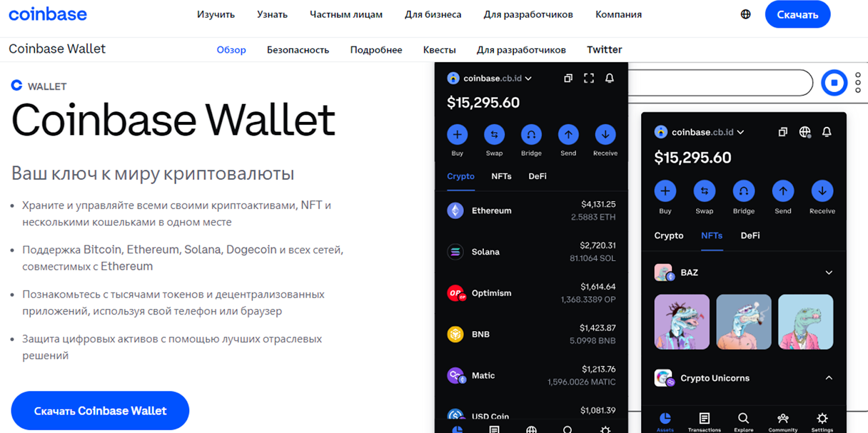
Task: Select Crypto tab in left wallet
Action: [461, 177]
